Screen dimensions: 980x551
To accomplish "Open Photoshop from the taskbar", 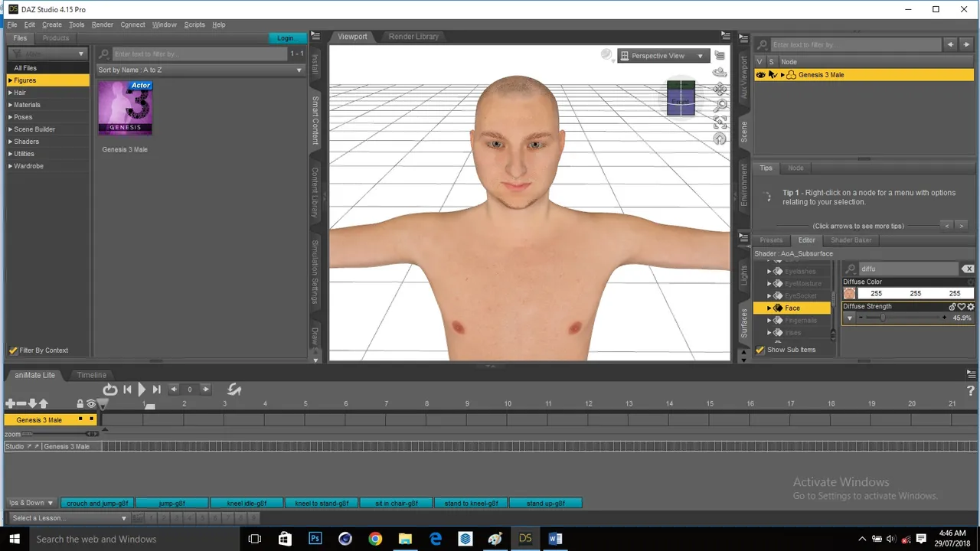I will click(315, 539).
